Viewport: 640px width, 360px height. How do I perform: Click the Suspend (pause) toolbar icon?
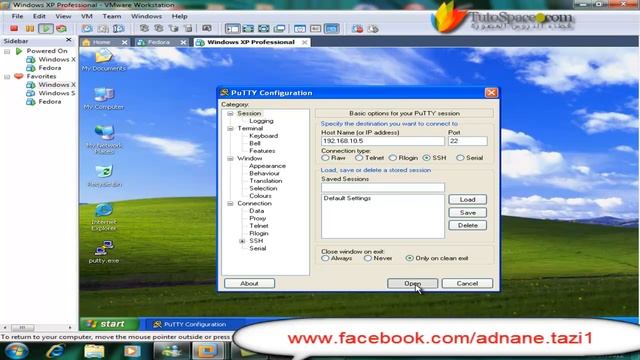tap(30, 29)
